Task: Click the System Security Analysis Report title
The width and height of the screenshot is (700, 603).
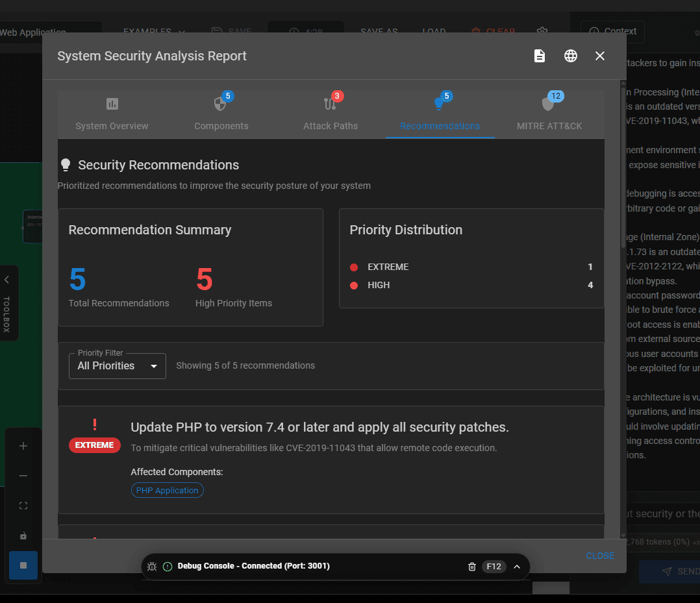Action: [x=152, y=56]
